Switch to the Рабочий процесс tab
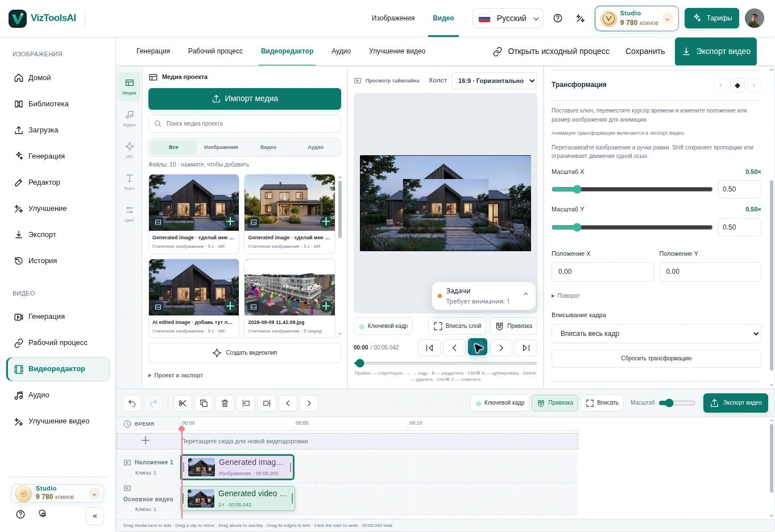The image size is (775, 532). tap(215, 51)
